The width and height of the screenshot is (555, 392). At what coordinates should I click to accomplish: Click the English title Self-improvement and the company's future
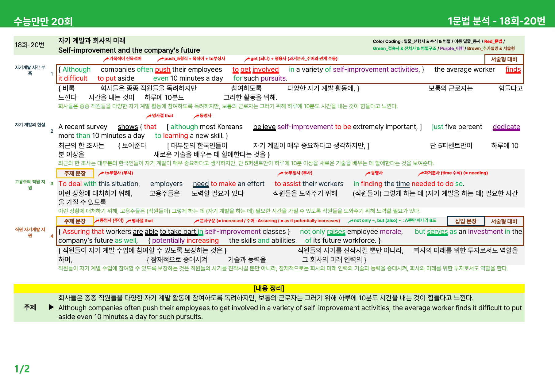coord(129,50)
